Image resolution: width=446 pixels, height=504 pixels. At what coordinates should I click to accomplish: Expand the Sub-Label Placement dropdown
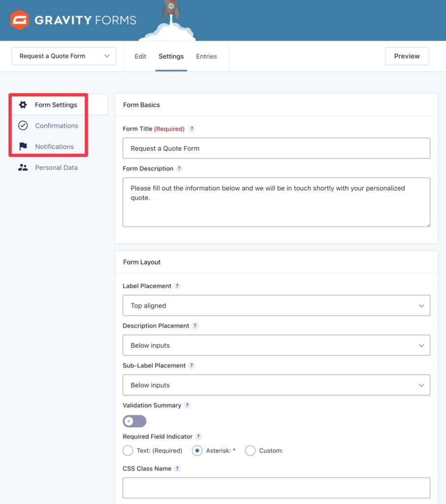click(x=276, y=385)
